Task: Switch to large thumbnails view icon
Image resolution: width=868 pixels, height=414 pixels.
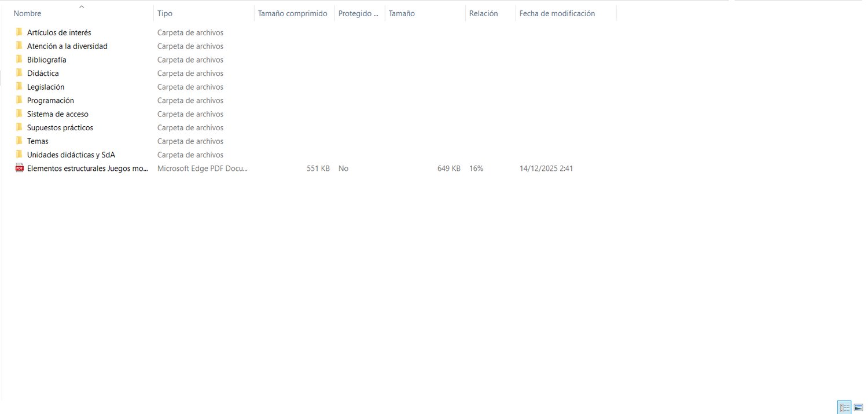Action: coord(858,408)
